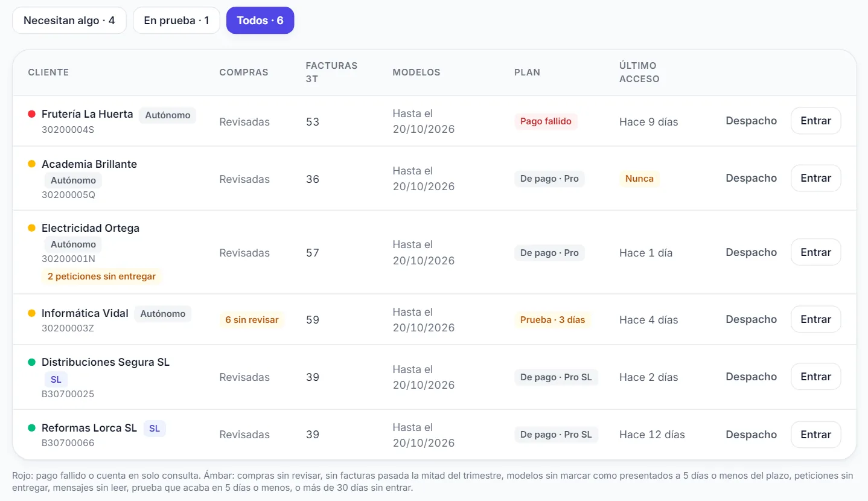Open Despacho for Informática Vidal
Screen dimensions: 868x501
point(751,319)
